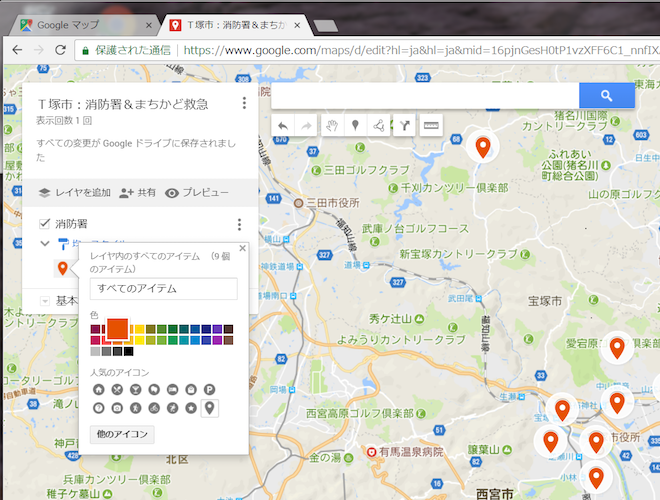660x500 pixels.
Task: Switch to the T塚市：消防署＆まちか browser tab
Action: point(236,25)
